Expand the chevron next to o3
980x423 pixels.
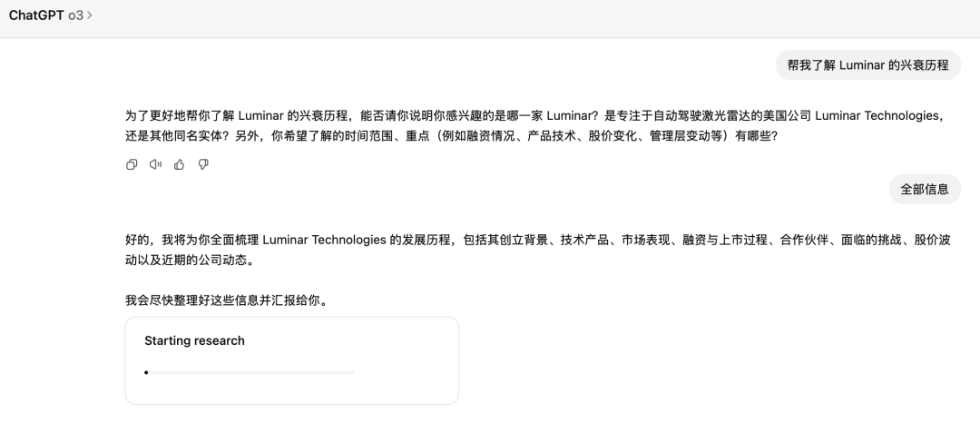click(89, 15)
